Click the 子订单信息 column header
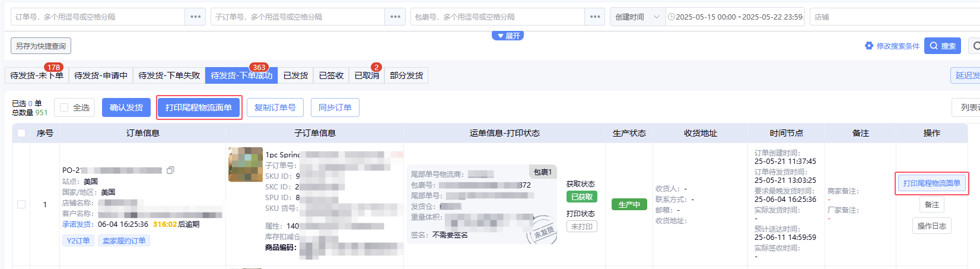 point(315,133)
